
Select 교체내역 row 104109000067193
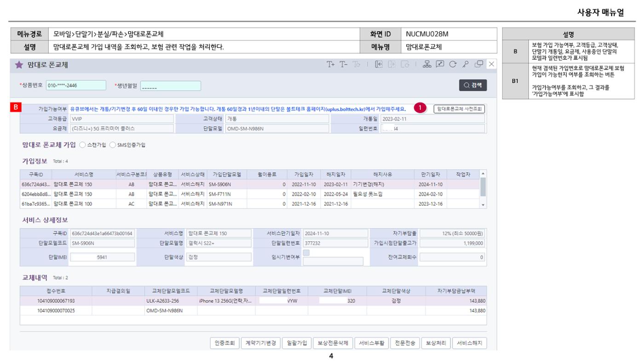pos(253,301)
